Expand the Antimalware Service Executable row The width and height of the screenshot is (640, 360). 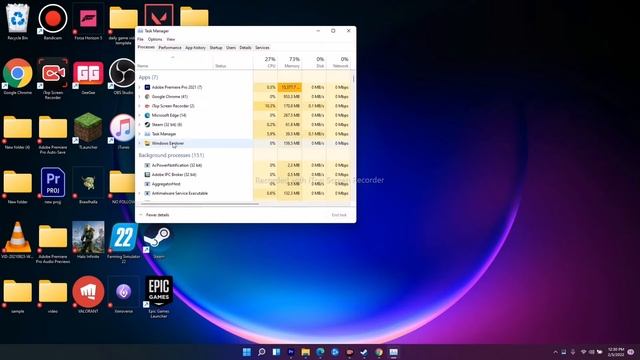pyautogui.click(x=140, y=193)
